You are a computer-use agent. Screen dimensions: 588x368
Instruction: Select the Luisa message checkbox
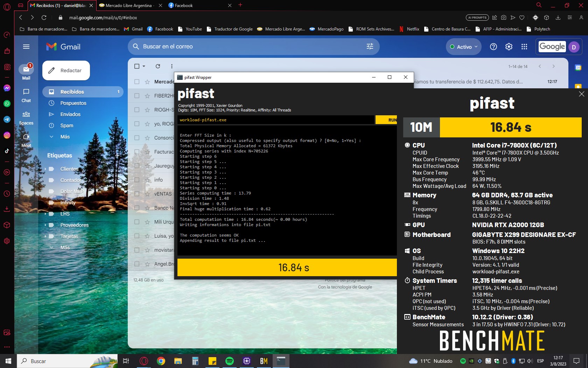click(x=137, y=236)
